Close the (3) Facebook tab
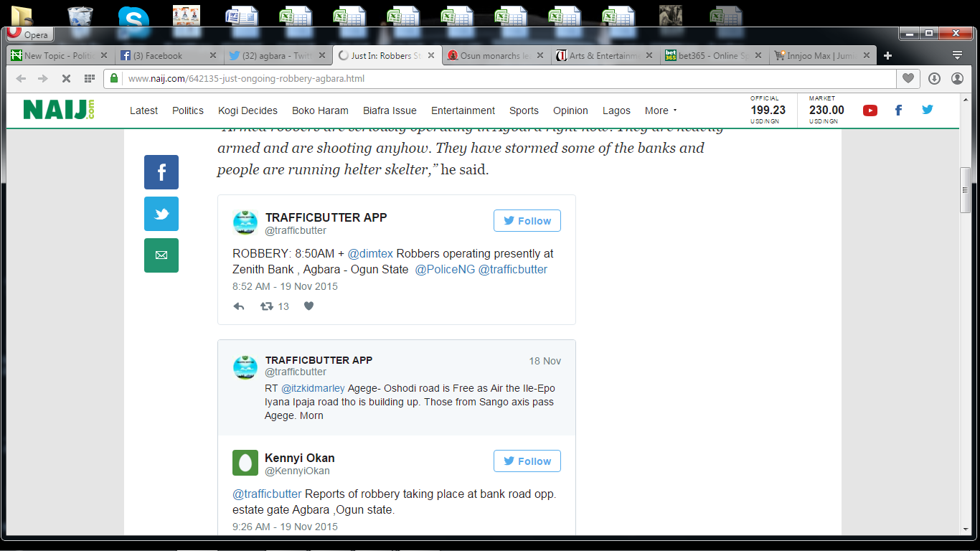This screenshot has width=980, height=551. (212, 56)
